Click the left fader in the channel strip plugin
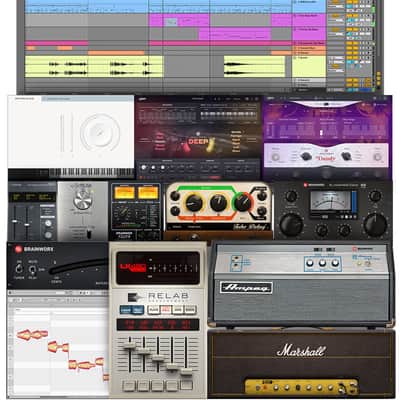This screenshot has height=400, width=400. [x=14, y=221]
